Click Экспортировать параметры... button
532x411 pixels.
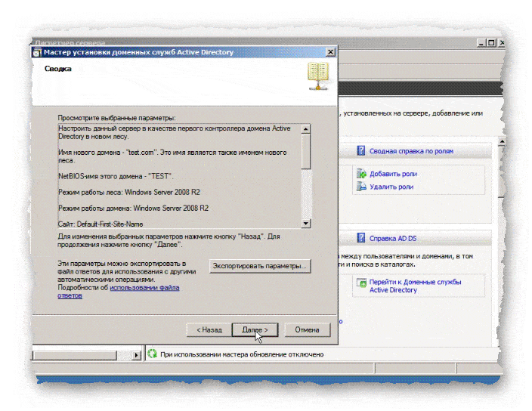[x=260, y=266]
